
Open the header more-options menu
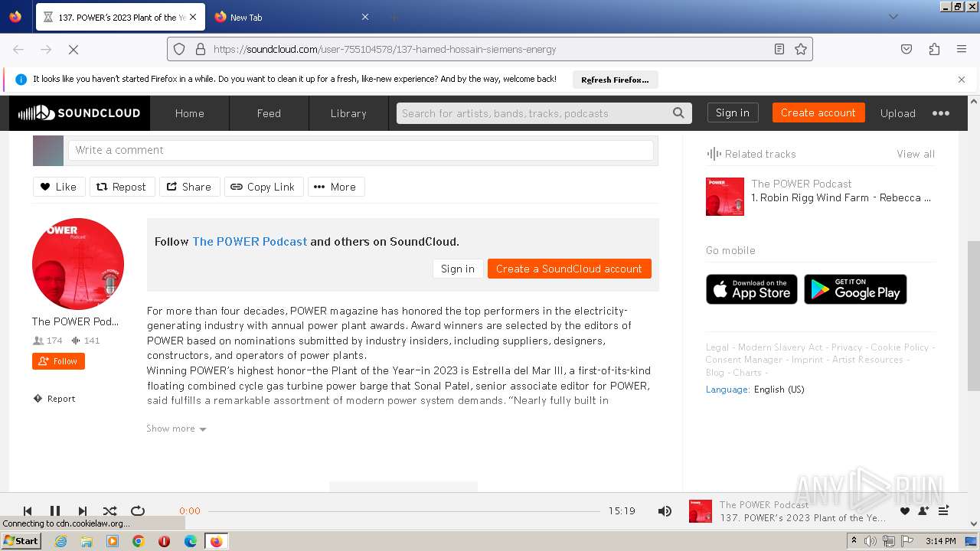941,113
